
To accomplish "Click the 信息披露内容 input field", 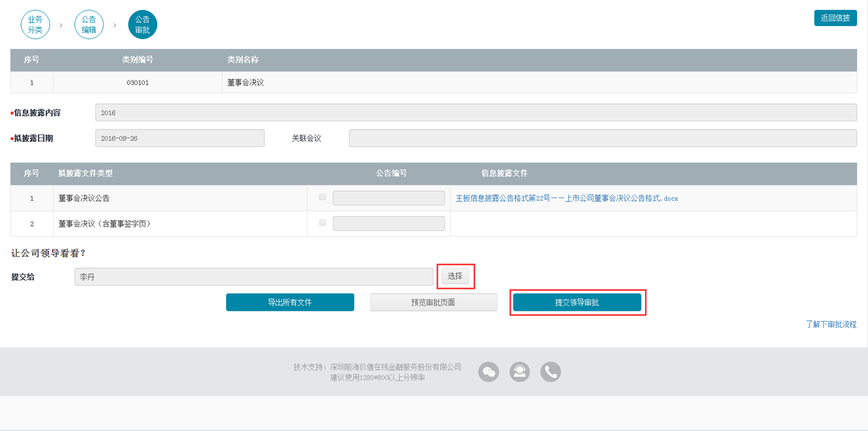I will tap(476, 113).
